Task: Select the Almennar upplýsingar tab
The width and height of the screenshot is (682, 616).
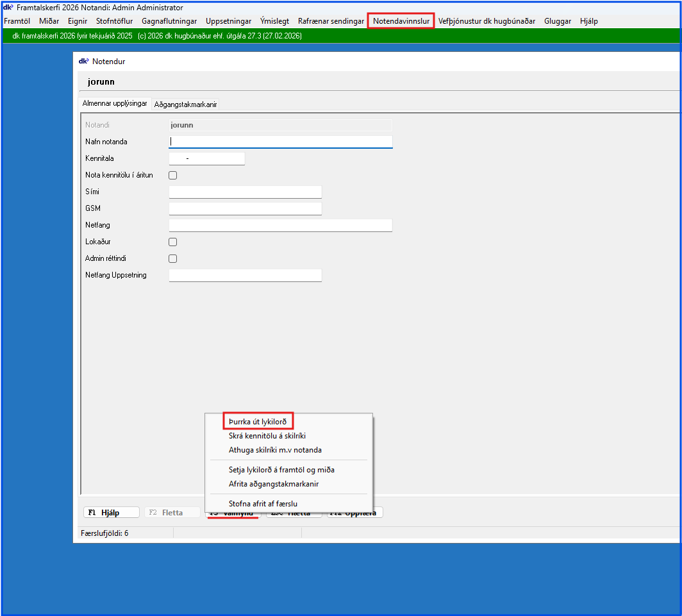Action: (115, 103)
